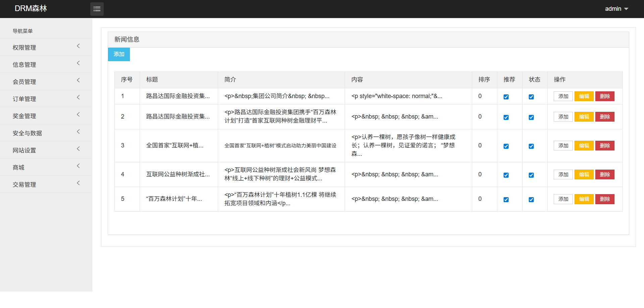The height and width of the screenshot is (308, 644).
Task: Click the 排序 column header
Action: coord(484,80)
